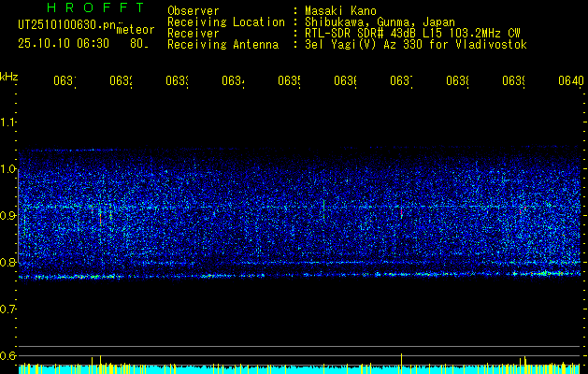The width and height of the screenshot is (588, 374).
Task: Click the 'Receiving Location' label
Action: pos(226,22)
